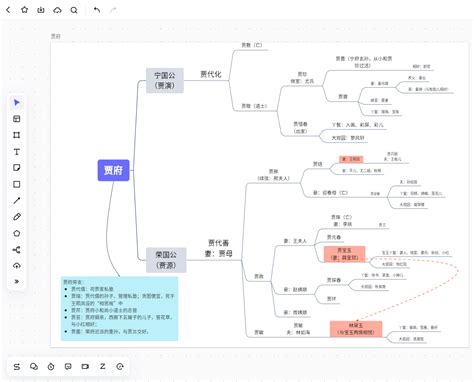Open search with magnifier icon
474x382 pixels.
point(74,10)
